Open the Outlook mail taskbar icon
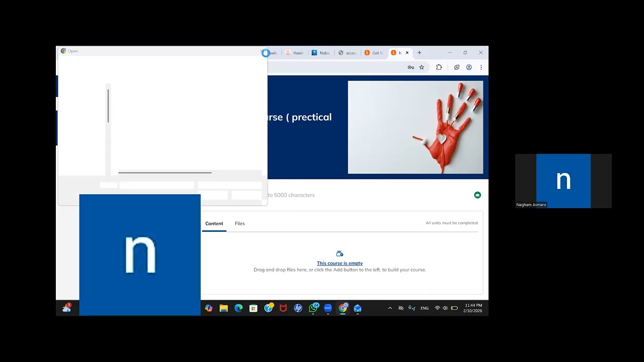The height and width of the screenshot is (362, 644). click(x=358, y=308)
